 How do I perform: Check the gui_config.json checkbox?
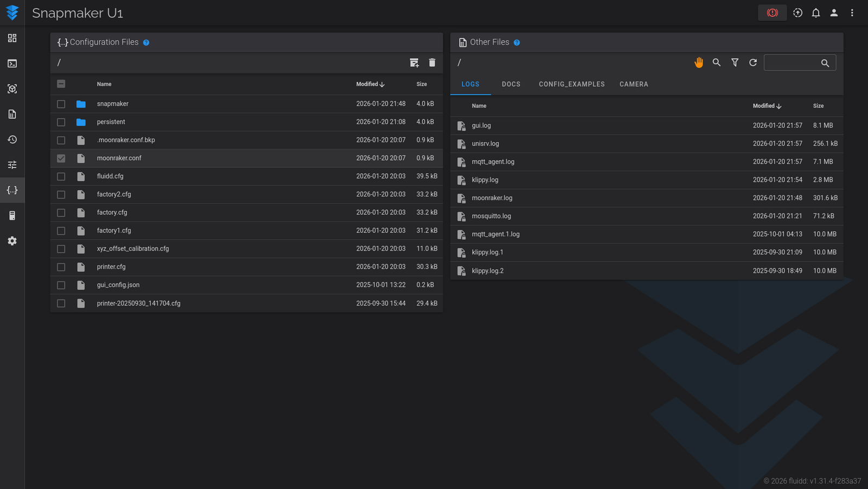(x=61, y=285)
